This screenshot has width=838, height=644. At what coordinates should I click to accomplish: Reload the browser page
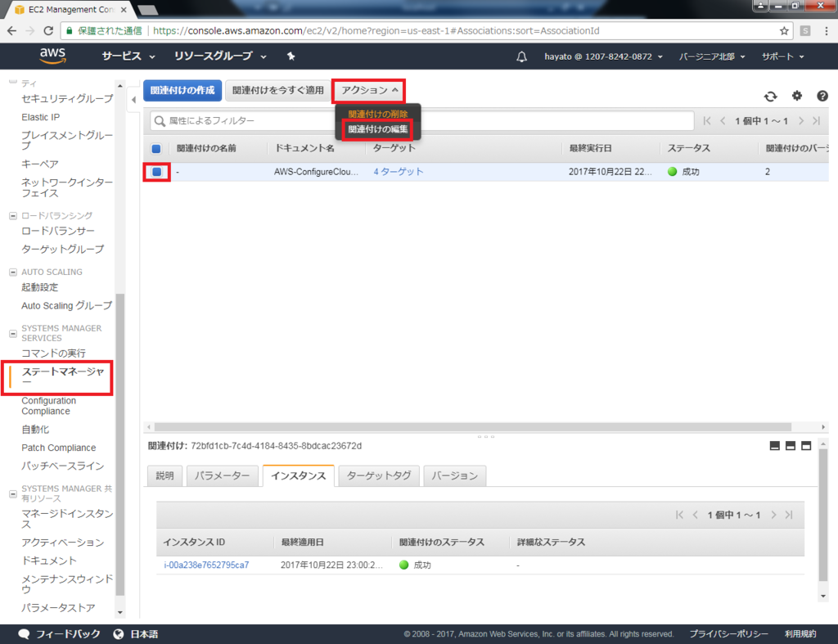coord(48,31)
